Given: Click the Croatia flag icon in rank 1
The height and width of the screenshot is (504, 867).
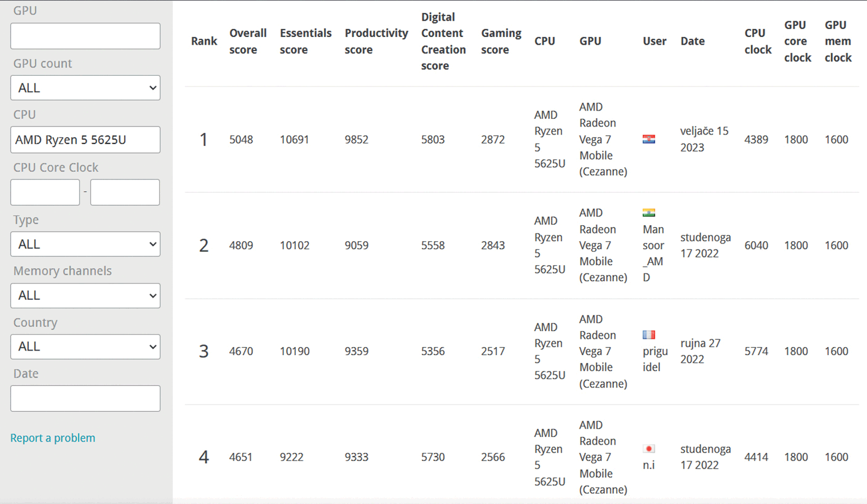Looking at the screenshot, I should 648,139.
